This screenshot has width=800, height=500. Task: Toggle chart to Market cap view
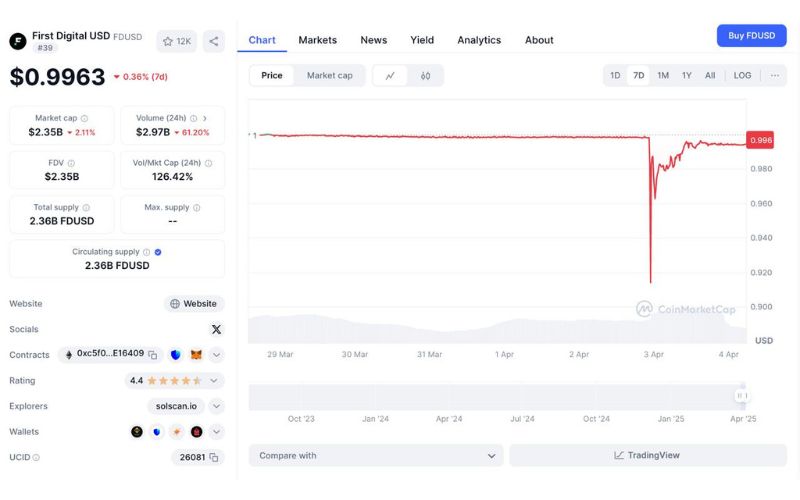point(329,75)
